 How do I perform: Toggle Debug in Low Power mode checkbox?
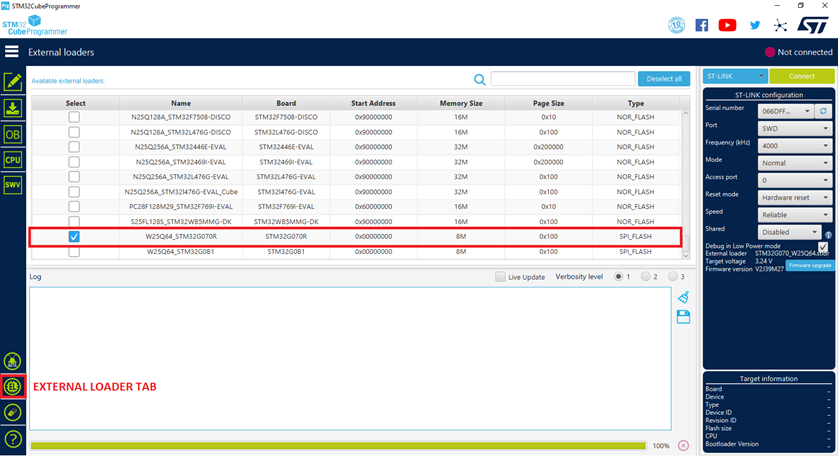[823, 246]
